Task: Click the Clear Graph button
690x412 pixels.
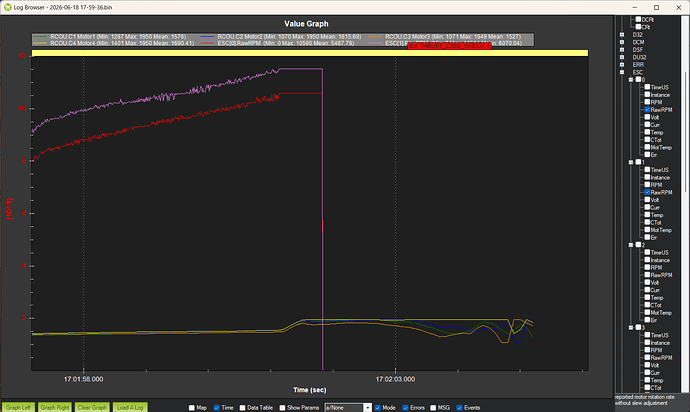Action: tap(92, 407)
